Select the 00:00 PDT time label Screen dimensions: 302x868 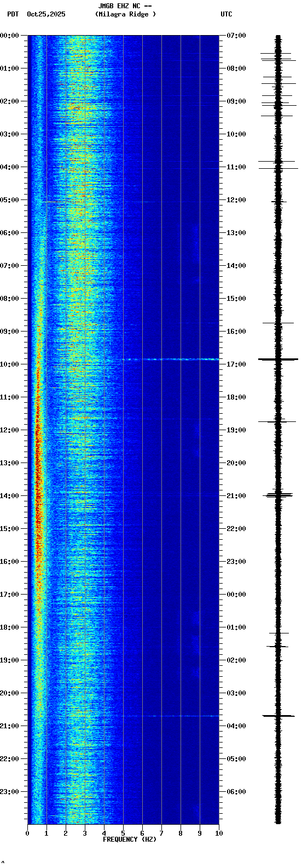(x=10, y=36)
